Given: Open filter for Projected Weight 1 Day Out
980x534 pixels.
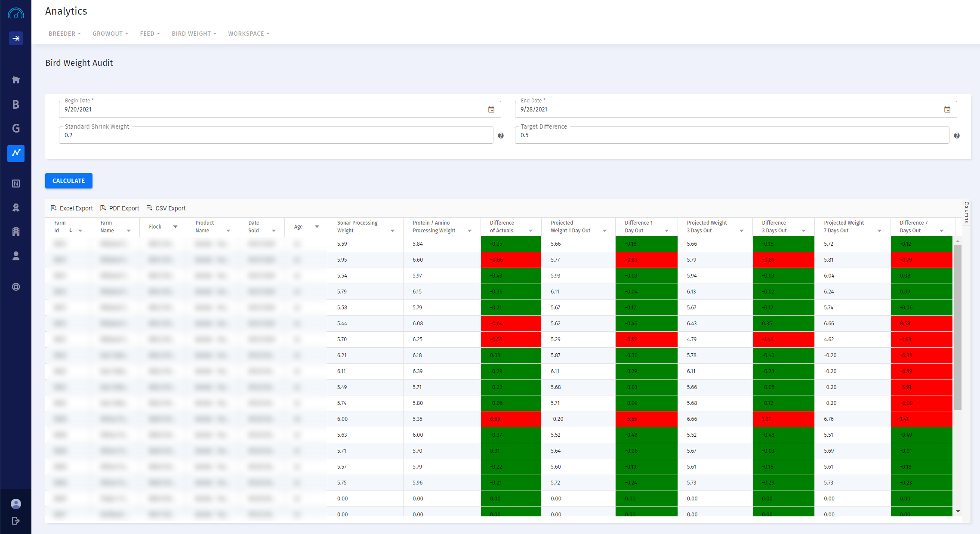Looking at the screenshot, I should coord(604,230).
